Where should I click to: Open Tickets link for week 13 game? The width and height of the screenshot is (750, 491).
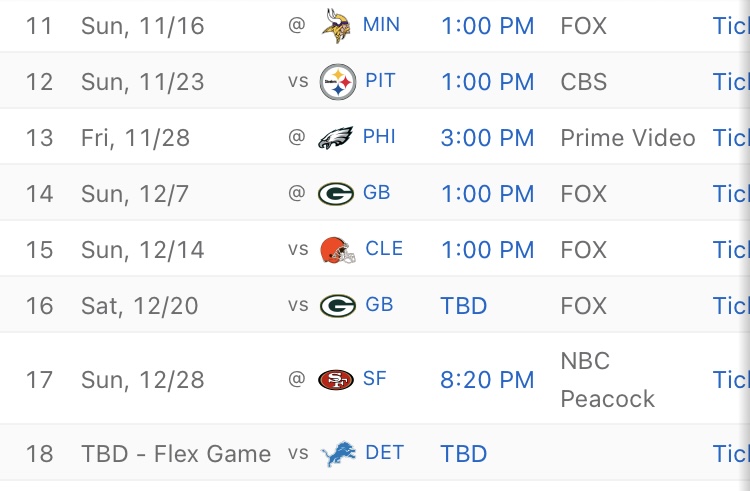[x=730, y=137]
